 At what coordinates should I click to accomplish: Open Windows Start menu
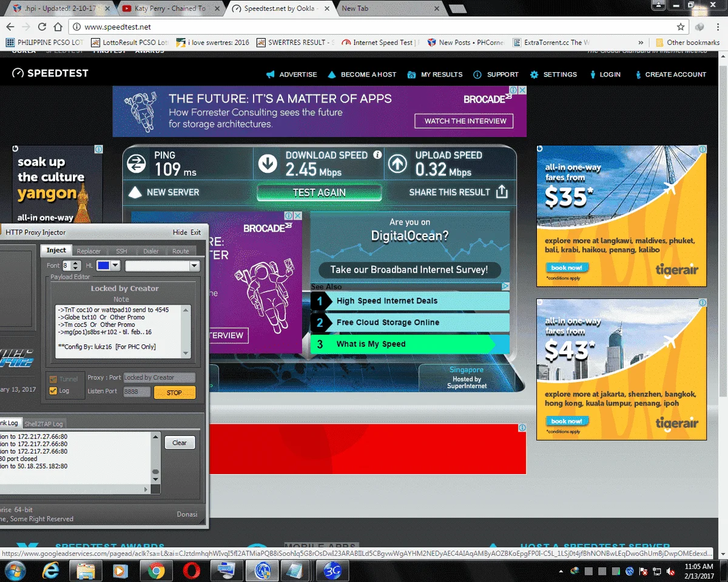14,570
